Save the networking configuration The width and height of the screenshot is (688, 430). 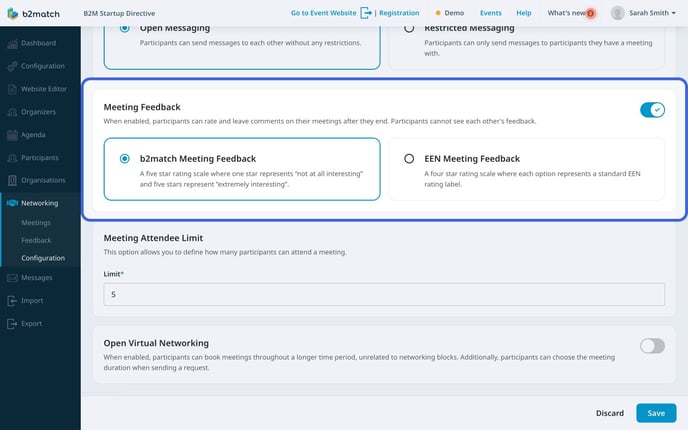[656, 413]
